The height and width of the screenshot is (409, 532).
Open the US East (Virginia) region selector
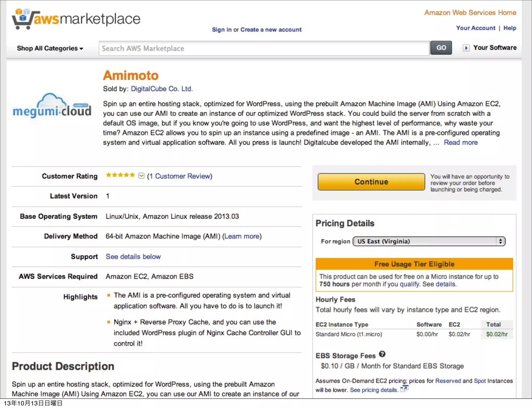pos(429,241)
